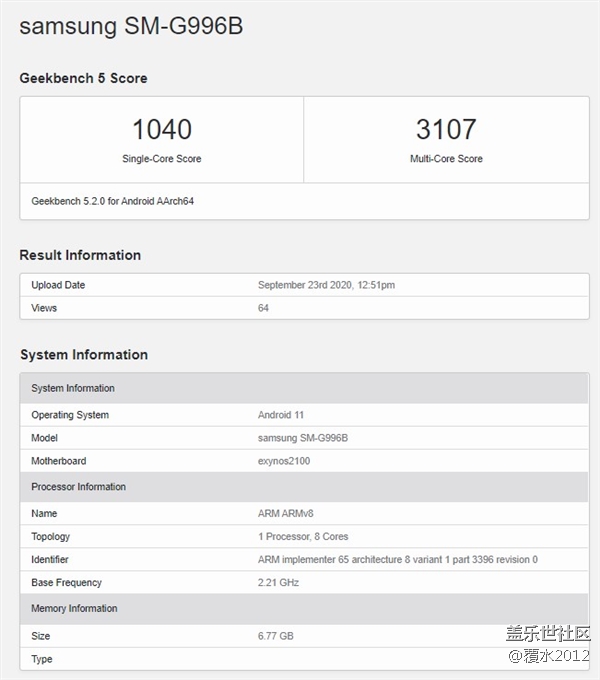
Task: Click the samsung SM-G996B page title
Action: click(131, 27)
